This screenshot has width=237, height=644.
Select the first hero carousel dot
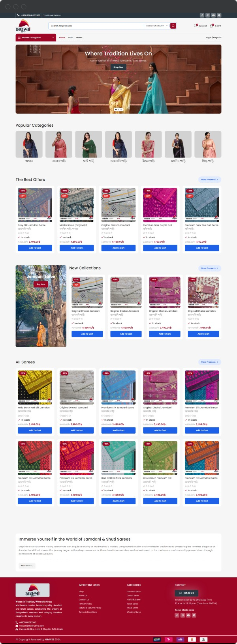coord(116,109)
